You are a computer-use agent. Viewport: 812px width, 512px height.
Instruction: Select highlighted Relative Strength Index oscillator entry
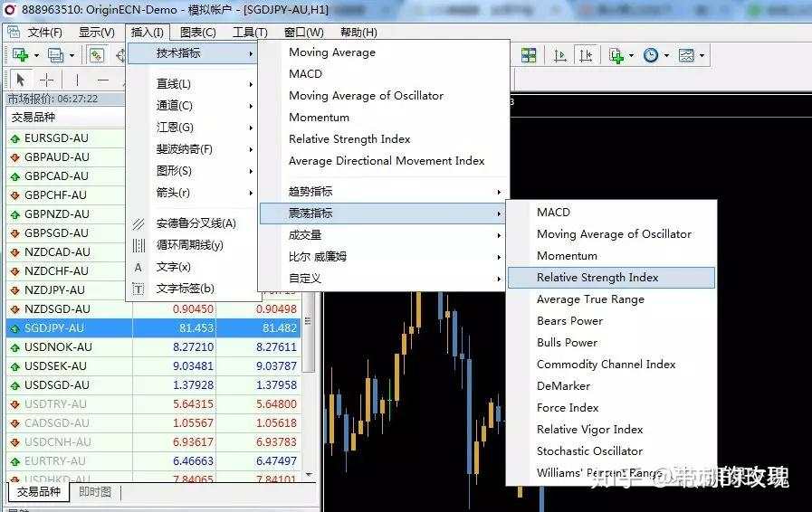612,278
